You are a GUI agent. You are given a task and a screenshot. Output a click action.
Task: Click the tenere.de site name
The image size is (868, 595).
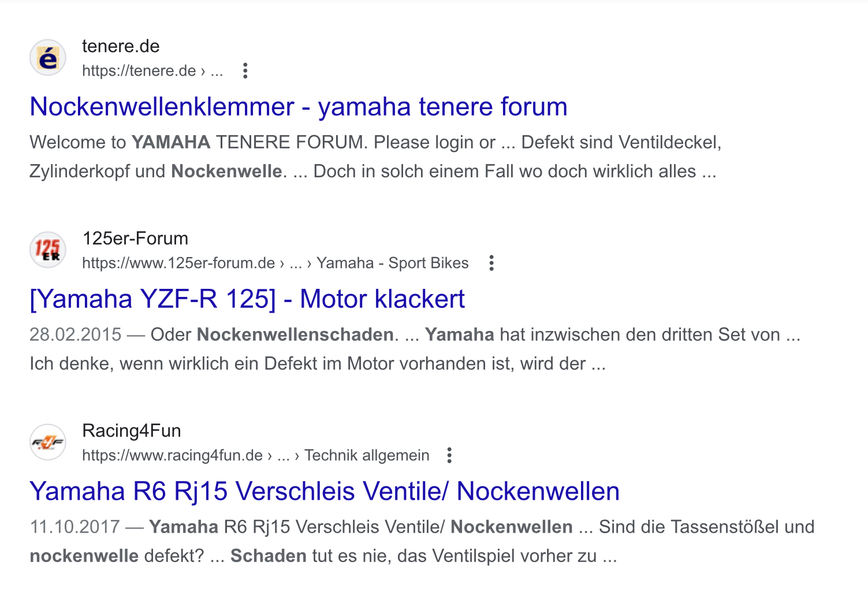tap(121, 46)
